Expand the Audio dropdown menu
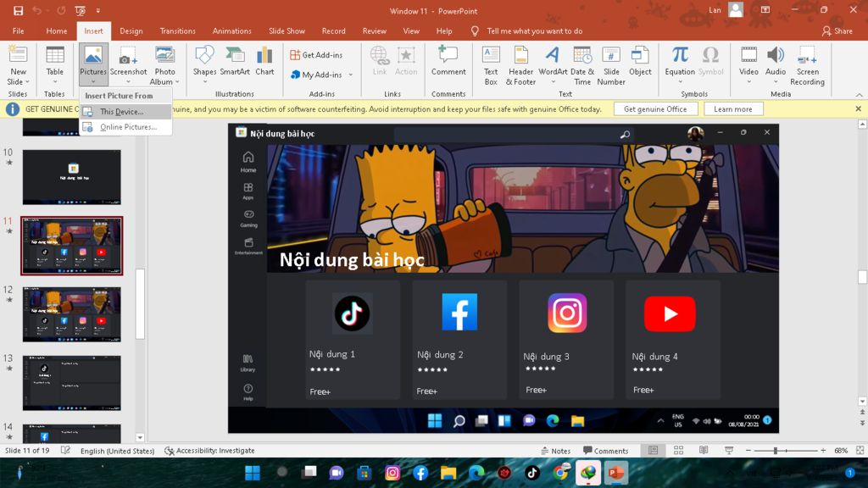Screen dimensions: 868x488 click(x=776, y=82)
